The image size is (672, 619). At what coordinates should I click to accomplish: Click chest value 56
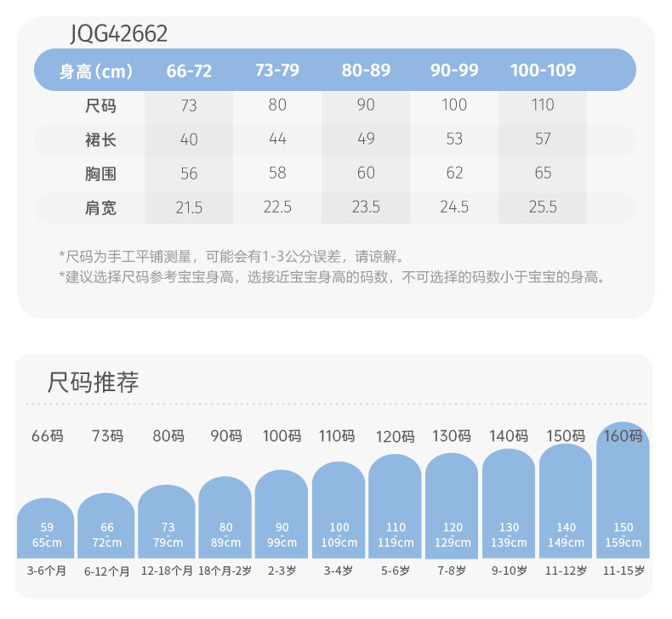[x=189, y=173]
